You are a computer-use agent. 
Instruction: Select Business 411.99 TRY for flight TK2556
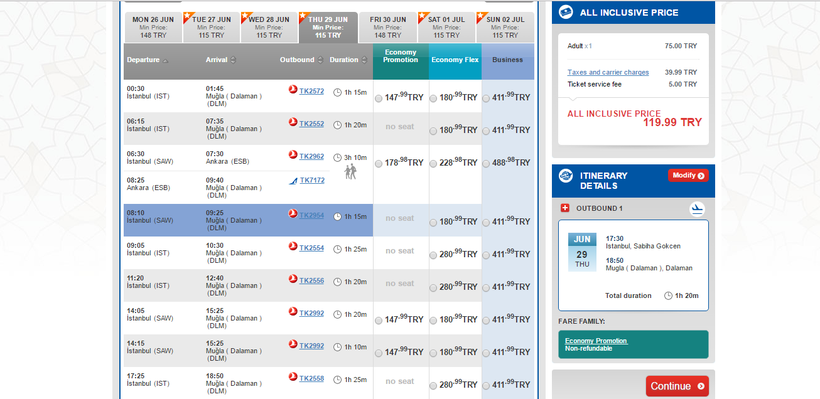[486, 288]
